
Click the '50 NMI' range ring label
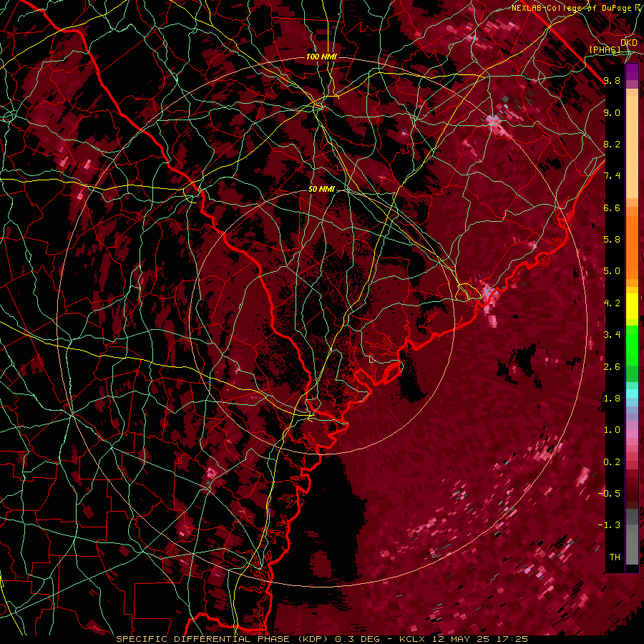tap(321, 189)
